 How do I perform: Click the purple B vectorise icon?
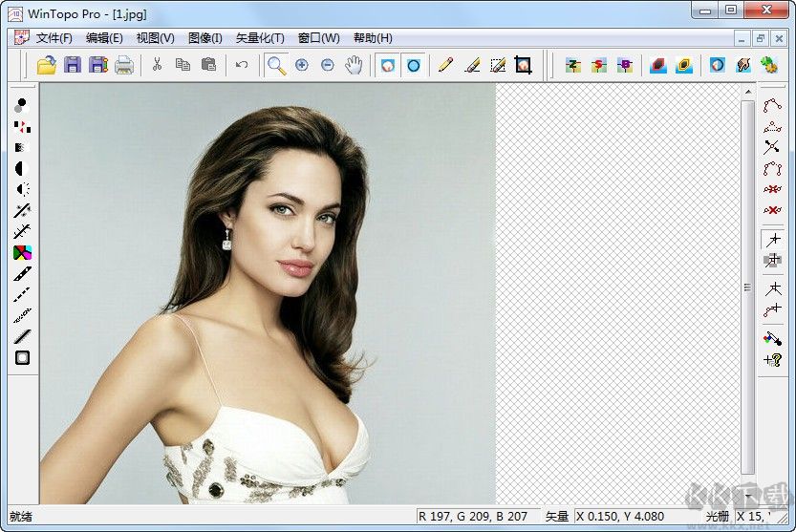(625, 65)
